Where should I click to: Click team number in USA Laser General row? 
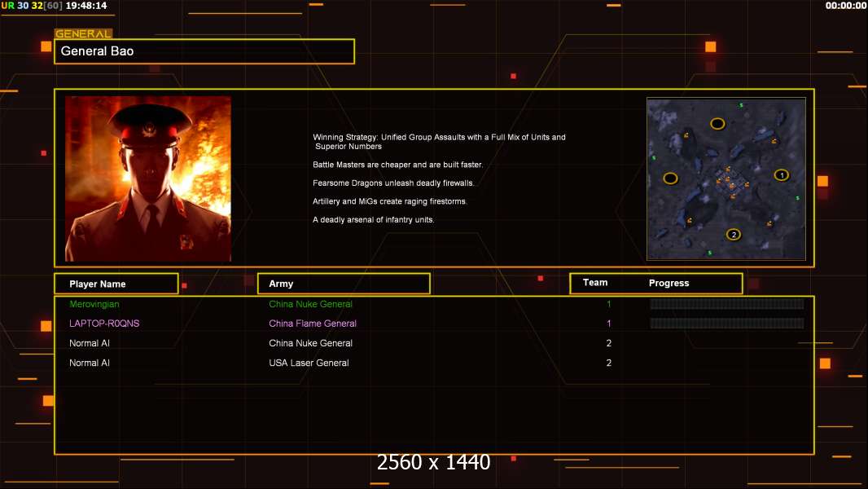point(608,363)
